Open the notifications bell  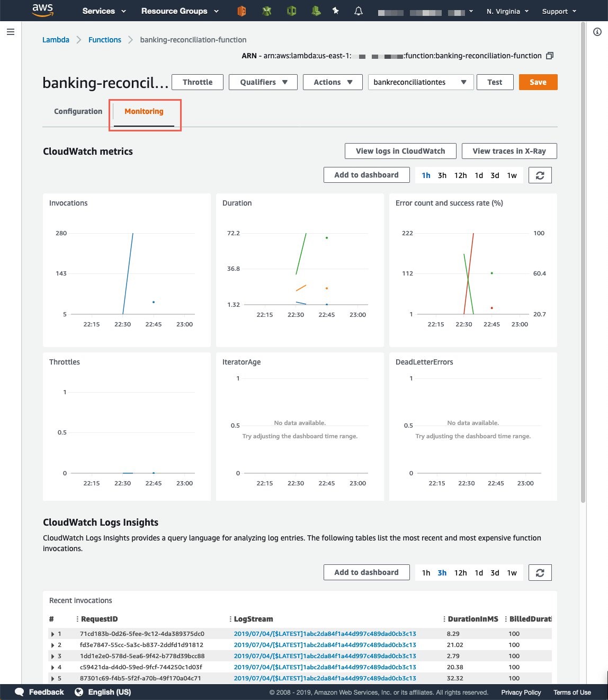click(358, 11)
